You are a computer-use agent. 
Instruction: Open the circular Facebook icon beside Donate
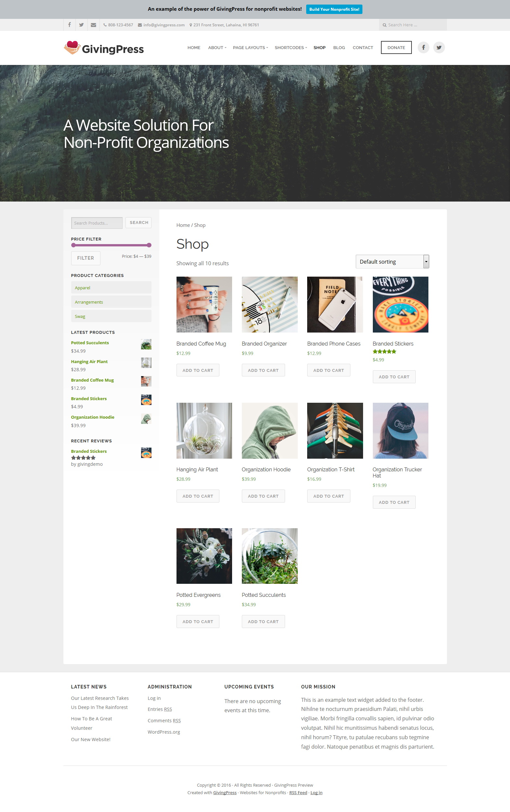[423, 47]
